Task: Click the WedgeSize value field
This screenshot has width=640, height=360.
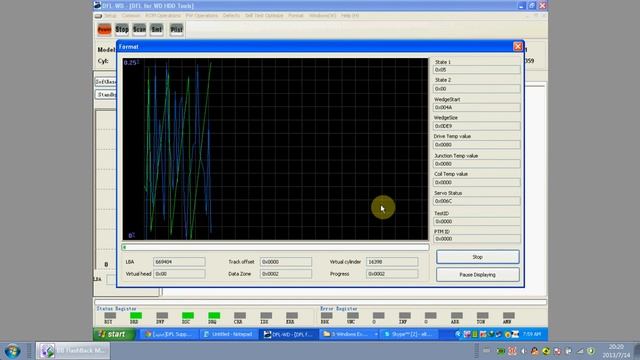Action: coord(476,126)
